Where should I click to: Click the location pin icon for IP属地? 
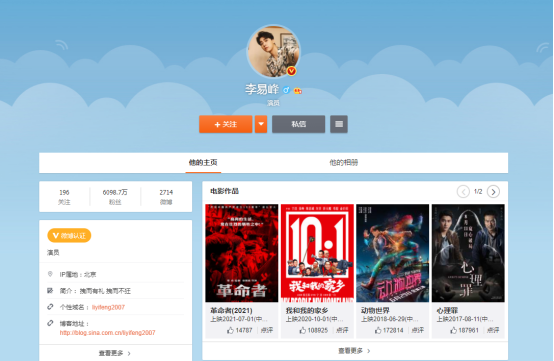coord(50,274)
